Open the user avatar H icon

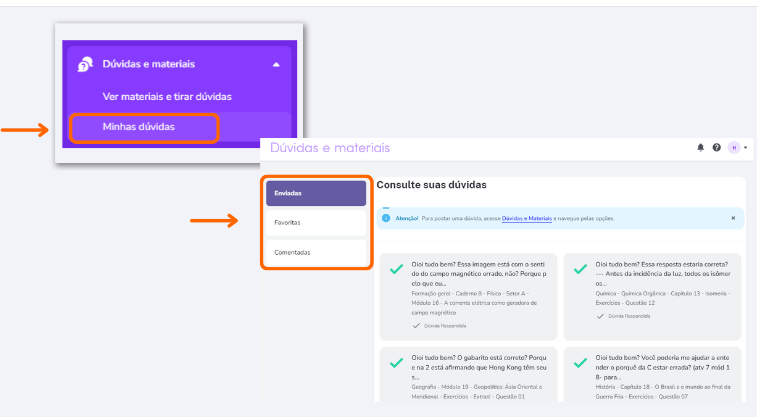(x=734, y=148)
